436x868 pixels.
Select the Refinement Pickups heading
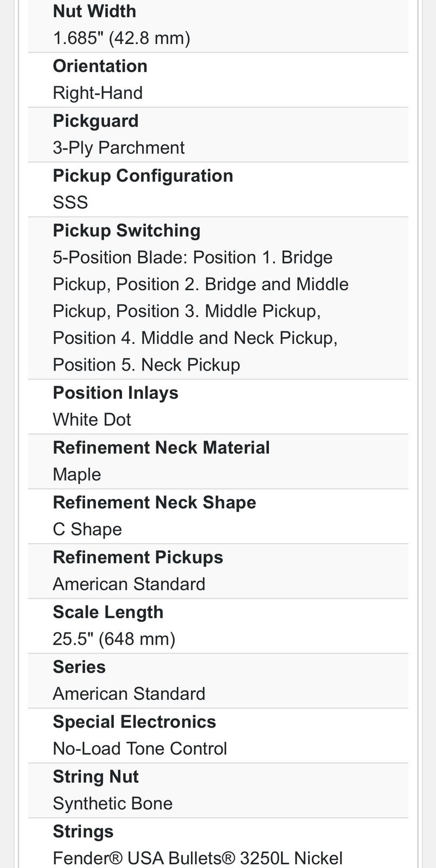tap(138, 558)
